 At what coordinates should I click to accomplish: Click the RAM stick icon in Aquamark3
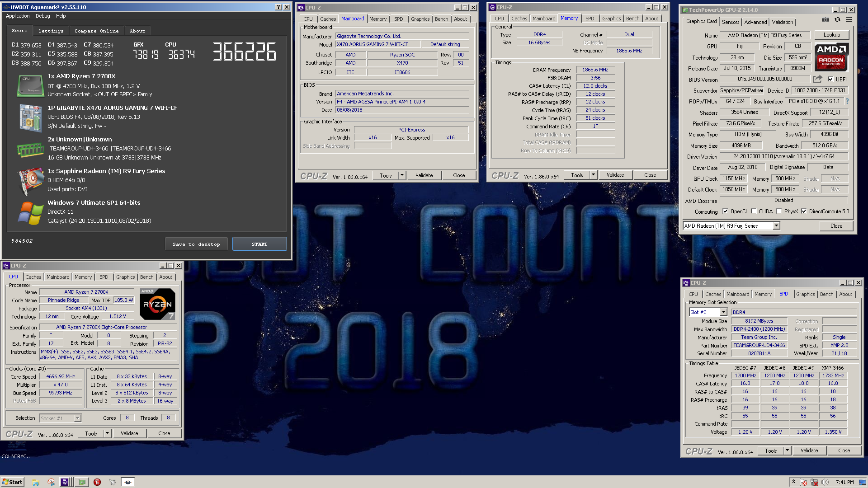point(30,150)
